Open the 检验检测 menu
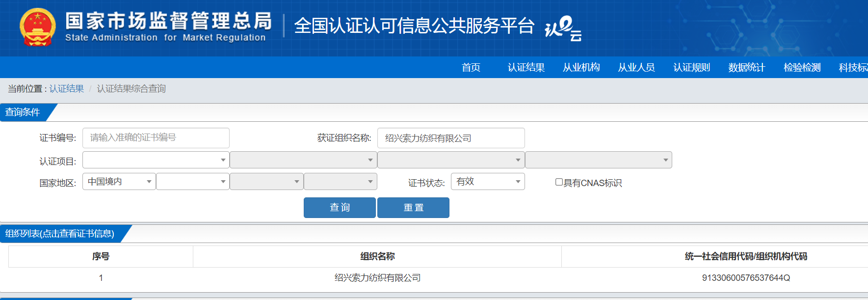Screen dimensions: 868x300 click(802, 67)
